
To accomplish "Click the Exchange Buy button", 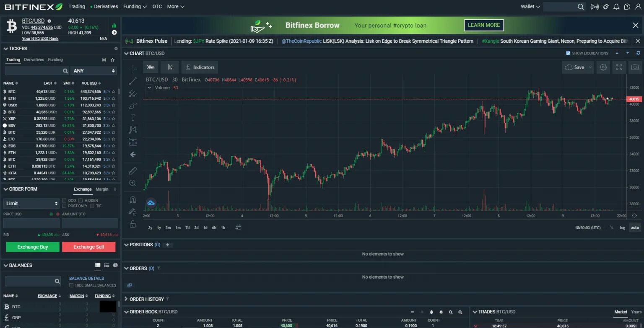I will pyautogui.click(x=33, y=247).
